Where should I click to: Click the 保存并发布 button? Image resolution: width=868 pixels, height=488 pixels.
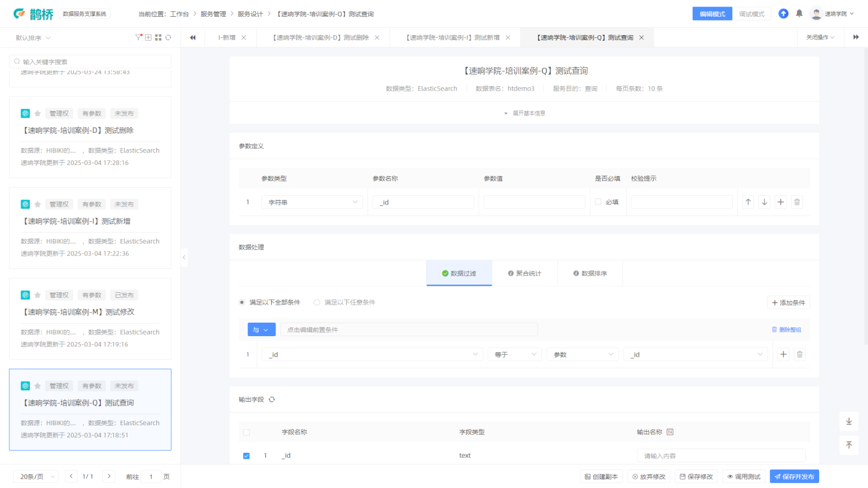tap(794, 477)
